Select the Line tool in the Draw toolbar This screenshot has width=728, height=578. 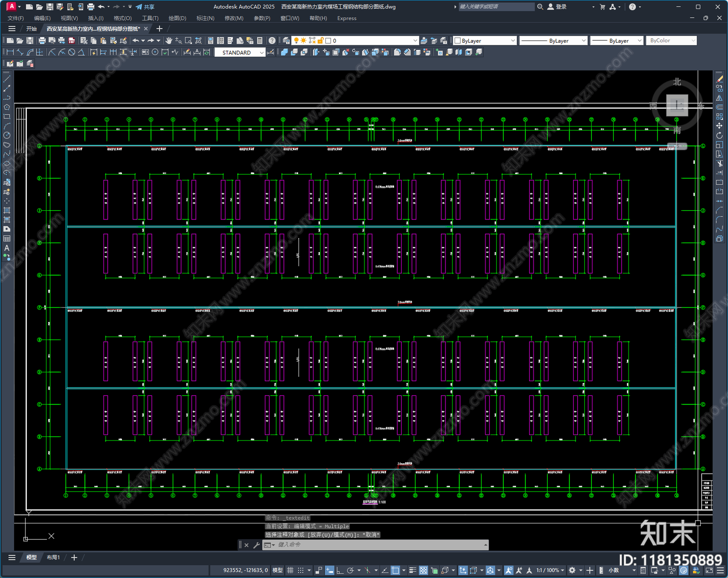(x=7, y=79)
